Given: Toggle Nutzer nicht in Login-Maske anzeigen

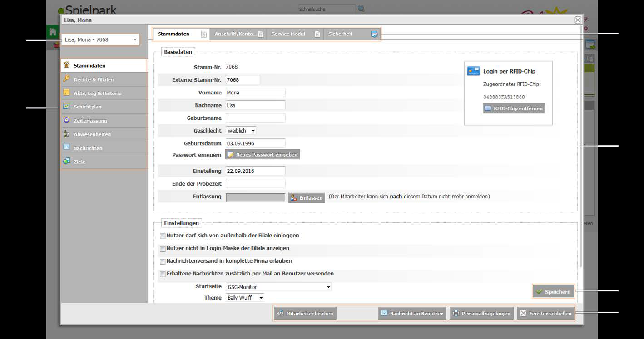Looking at the screenshot, I should coord(163,249).
